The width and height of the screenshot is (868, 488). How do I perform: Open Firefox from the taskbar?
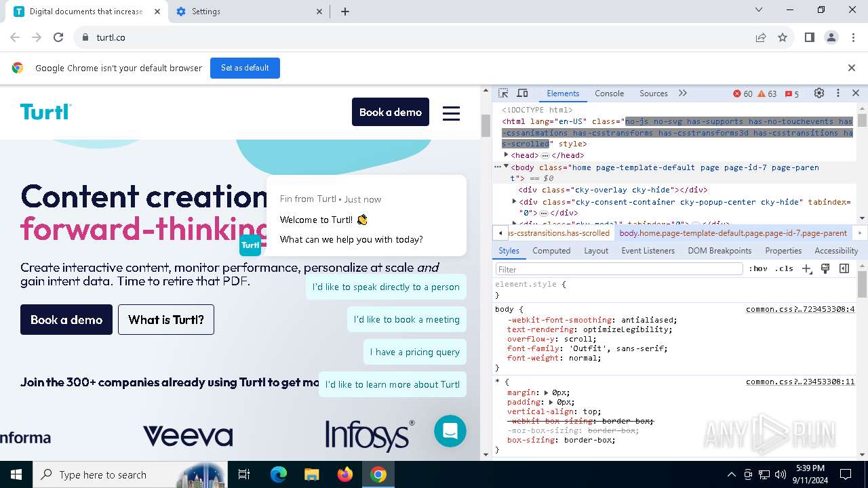[x=345, y=474]
